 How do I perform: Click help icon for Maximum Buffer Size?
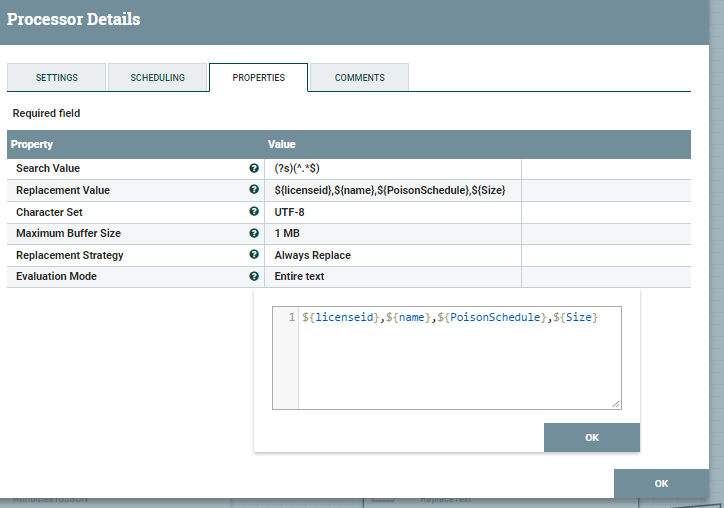tap(254, 233)
